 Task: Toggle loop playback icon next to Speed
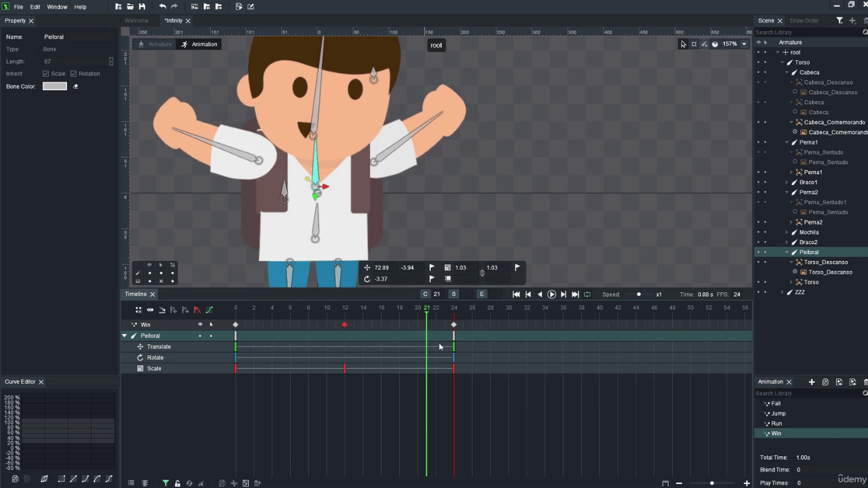pyautogui.click(x=587, y=294)
